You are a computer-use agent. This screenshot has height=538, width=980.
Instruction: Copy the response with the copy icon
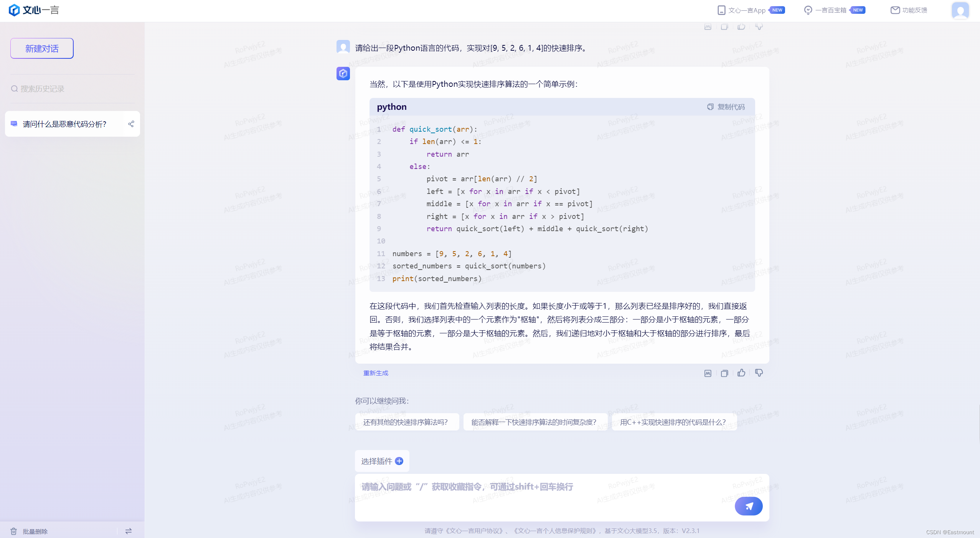tap(724, 373)
